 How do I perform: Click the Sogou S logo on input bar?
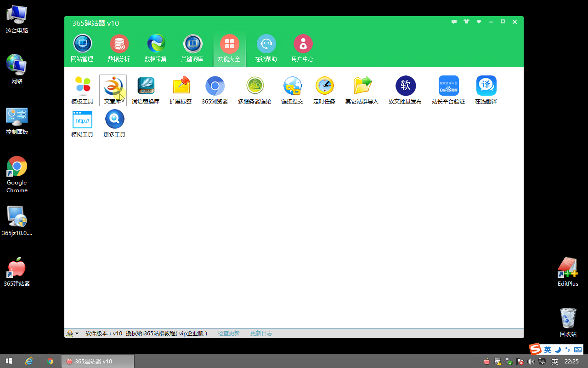click(535, 349)
